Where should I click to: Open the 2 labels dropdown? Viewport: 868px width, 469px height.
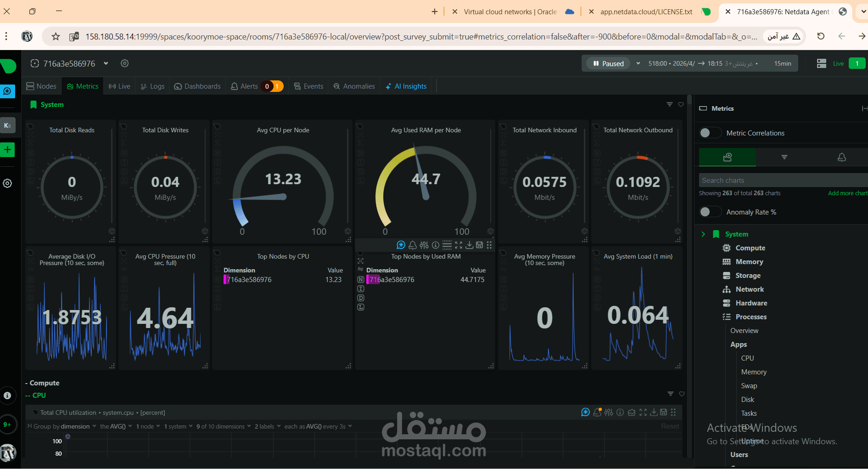point(268,426)
